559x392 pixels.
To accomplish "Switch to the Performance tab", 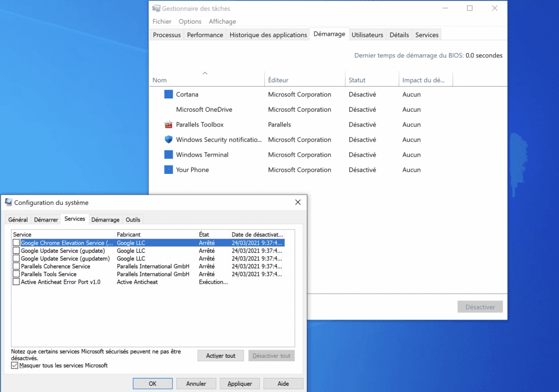I will point(205,35).
